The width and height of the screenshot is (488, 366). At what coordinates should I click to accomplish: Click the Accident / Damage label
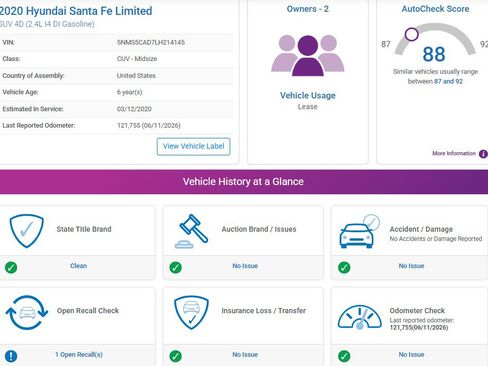click(x=421, y=229)
